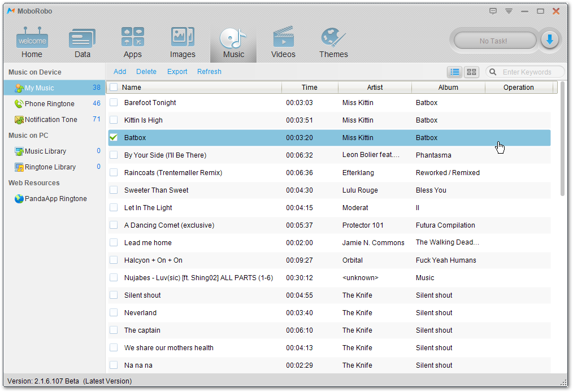Open PandaApp Ringtone web resource
573x392 pixels.
(x=54, y=198)
